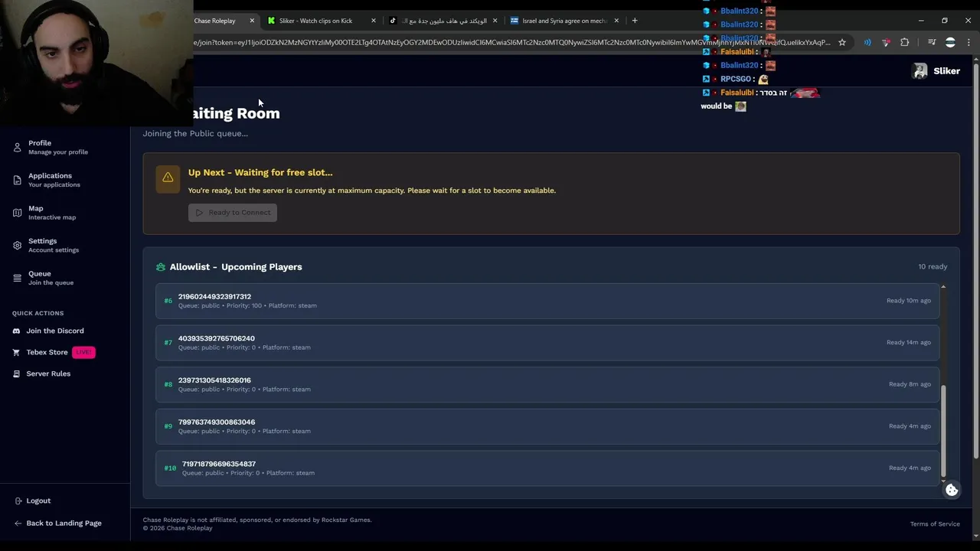The height and width of the screenshot is (551, 980).
Task: Go Back to Landing Page
Action: click(x=64, y=523)
